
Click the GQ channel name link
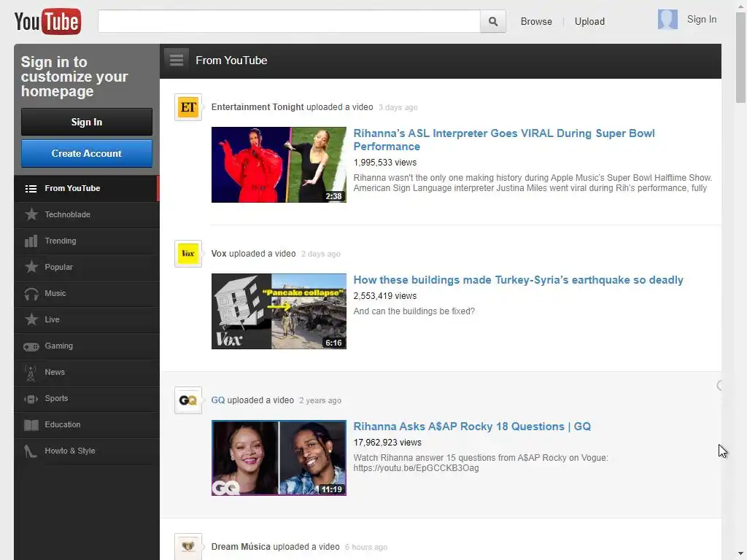[x=218, y=400]
